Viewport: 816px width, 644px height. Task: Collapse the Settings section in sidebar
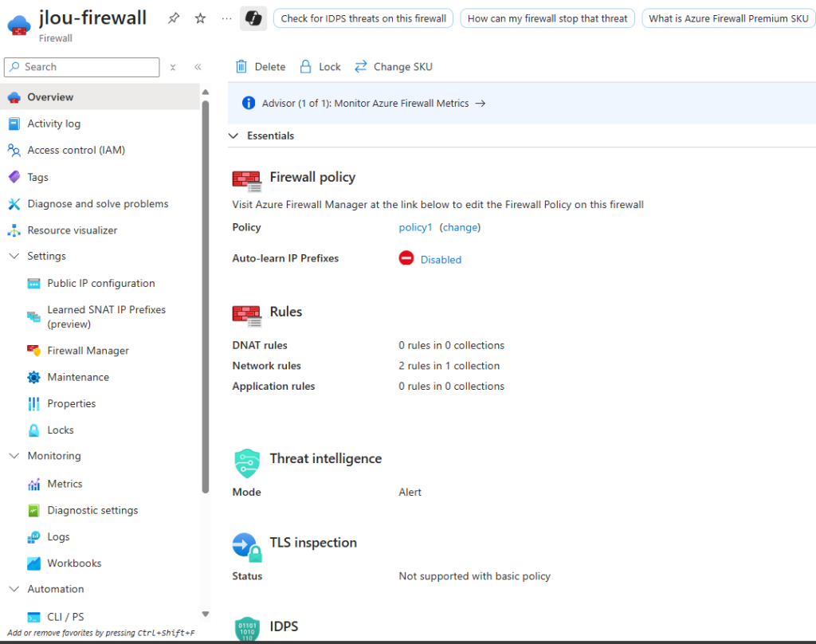click(14, 256)
